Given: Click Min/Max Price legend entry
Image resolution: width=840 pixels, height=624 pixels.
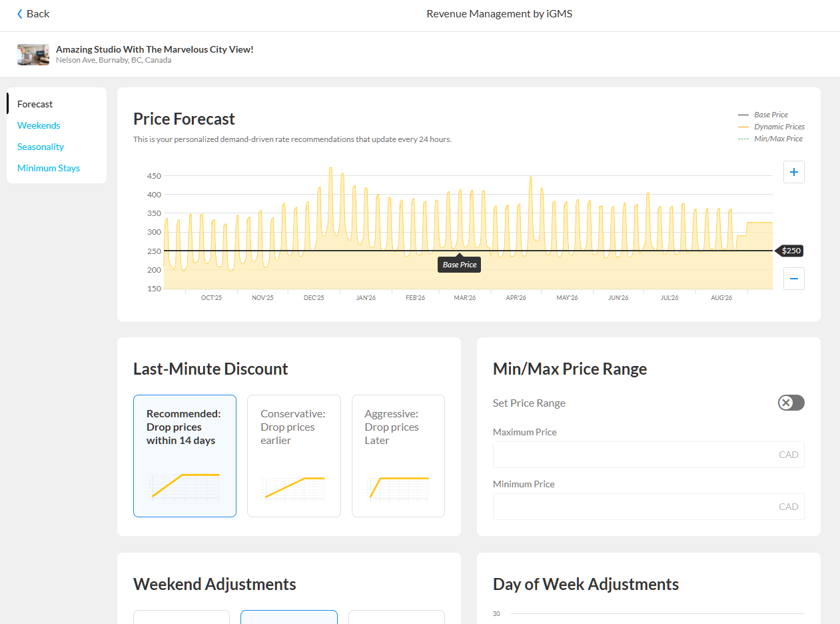Looking at the screenshot, I should (777, 139).
